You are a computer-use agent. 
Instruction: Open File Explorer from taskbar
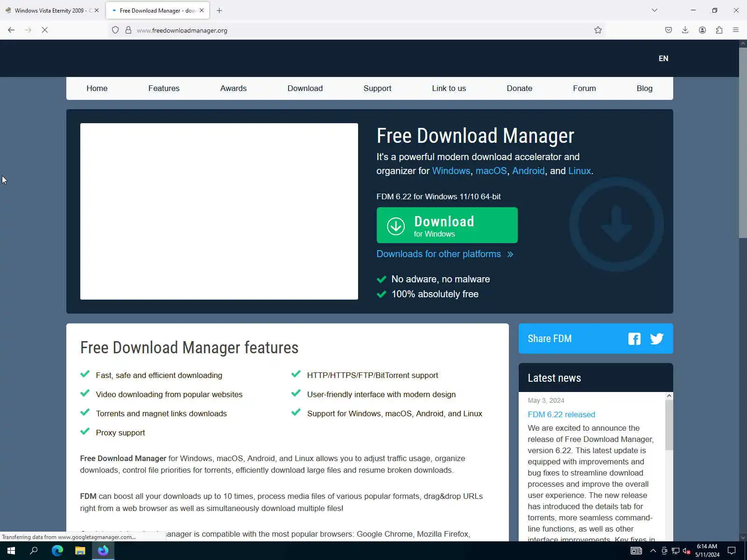tap(80, 551)
